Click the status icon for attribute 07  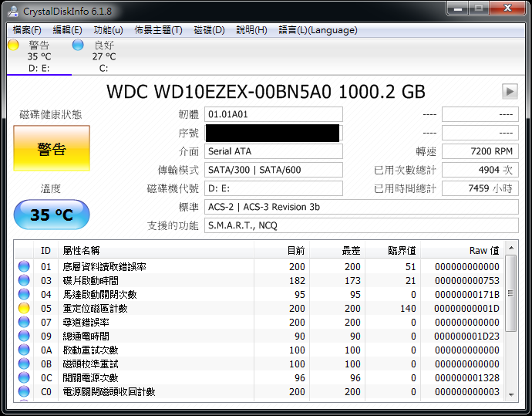24,323
